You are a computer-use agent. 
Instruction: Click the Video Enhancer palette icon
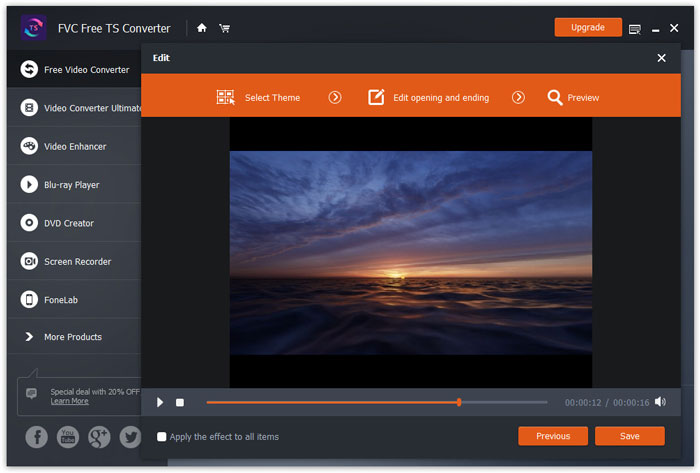point(29,146)
